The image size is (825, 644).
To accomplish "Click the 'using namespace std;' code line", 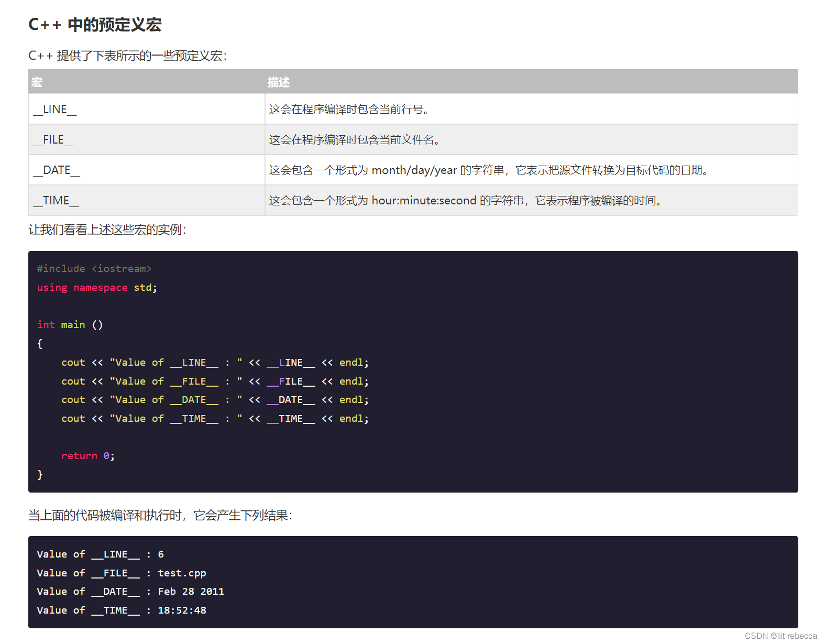I will click(x=97, y=287).
